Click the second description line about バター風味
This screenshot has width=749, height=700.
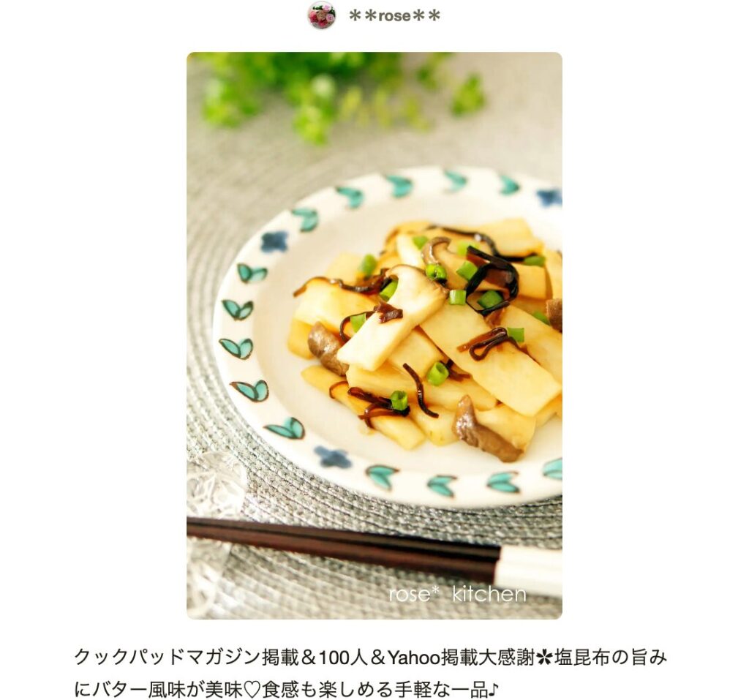tap(287, 689)
